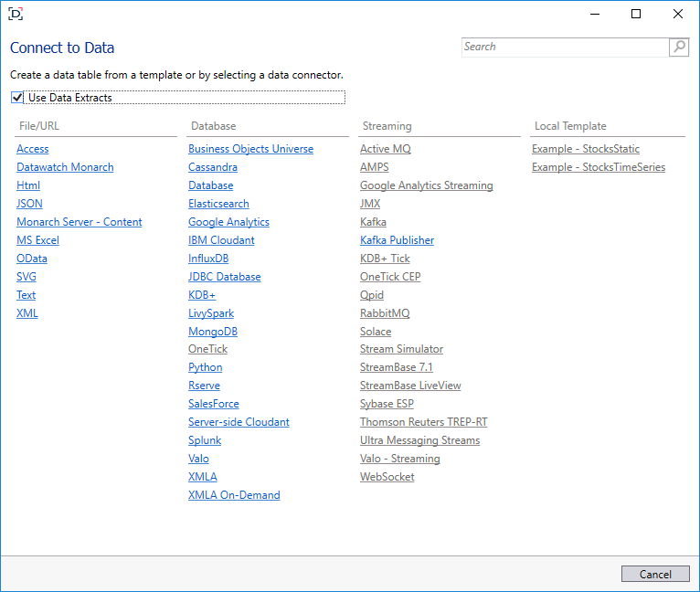The width and height of the screenshot is (700, 592).
Task: Maximize the Connect to Data window
Action: pyautogui.click(x=636, y=14)
